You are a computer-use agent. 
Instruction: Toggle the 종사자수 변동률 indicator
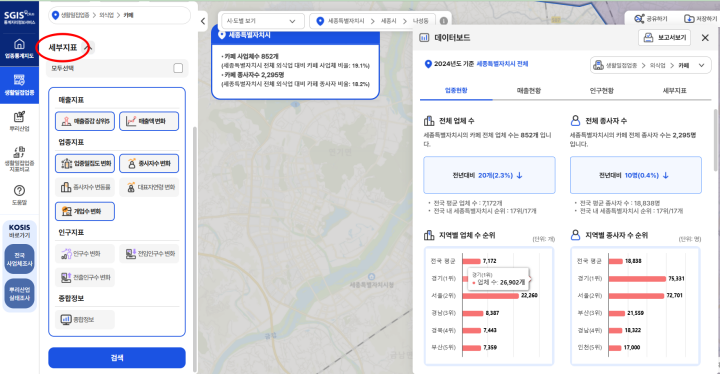(85, 187)
